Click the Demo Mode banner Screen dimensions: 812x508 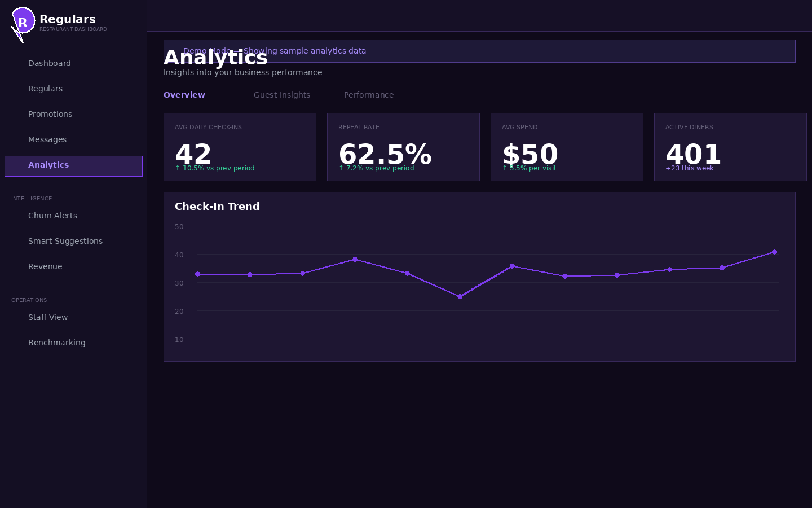[479, 51]
